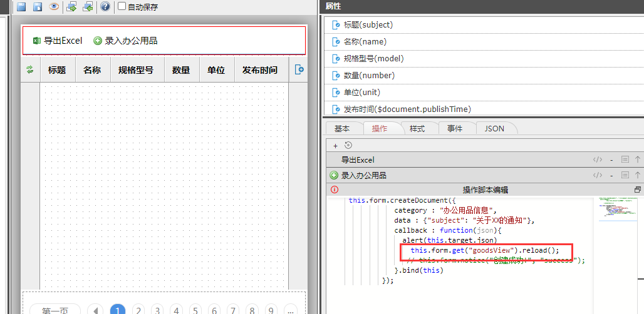Select the 名称 column header
The height and width of the screenshot is (314, 644).
click(92, 70)
